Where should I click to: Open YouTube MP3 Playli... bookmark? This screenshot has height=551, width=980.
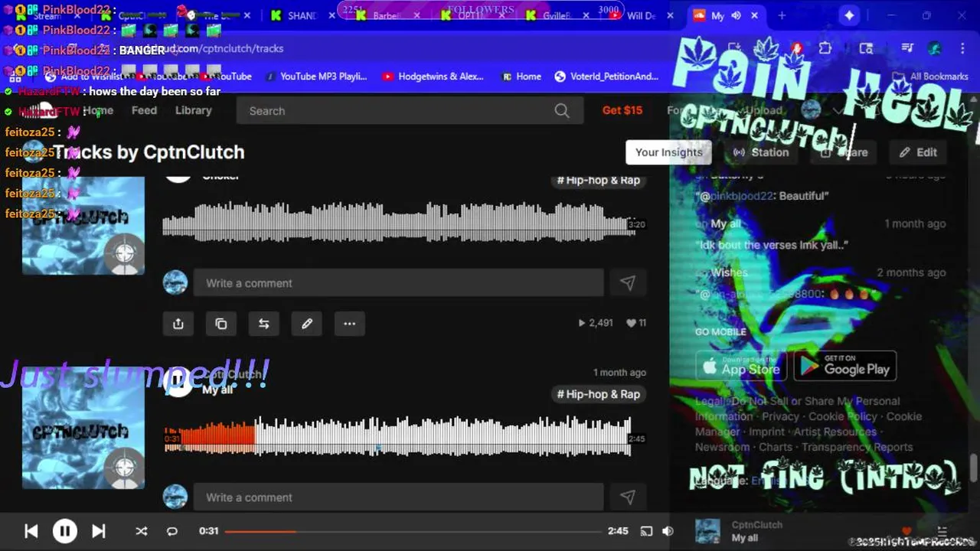point(315,77)
